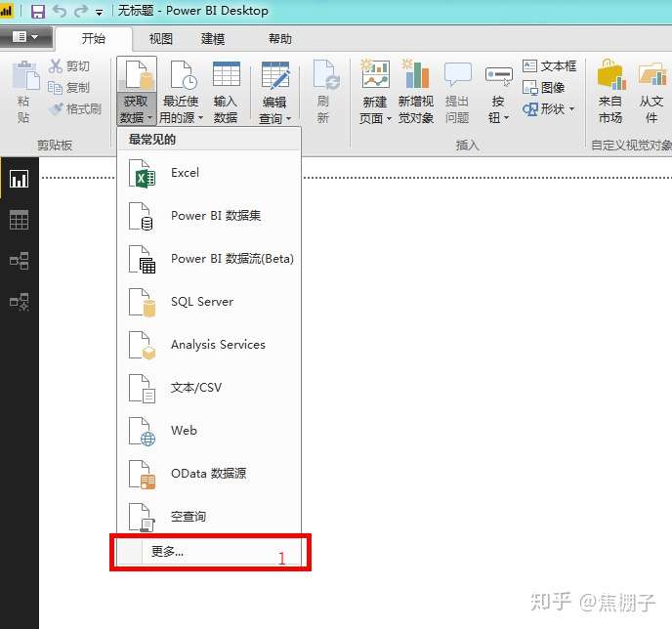Choose Power BI 数据集 from the menu
Image resolution: width=672 pixels, height=629 pixels.
click(209, 216)
